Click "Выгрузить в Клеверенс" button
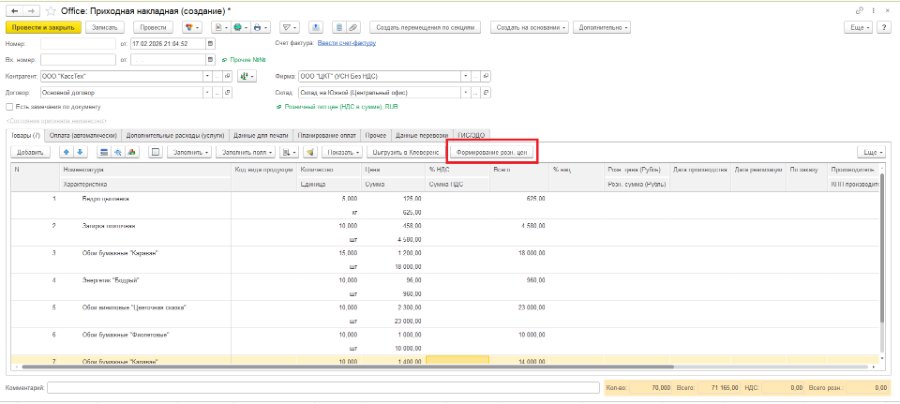The height and width of the screenshot is (404, 900). click(x=405, y=152)
